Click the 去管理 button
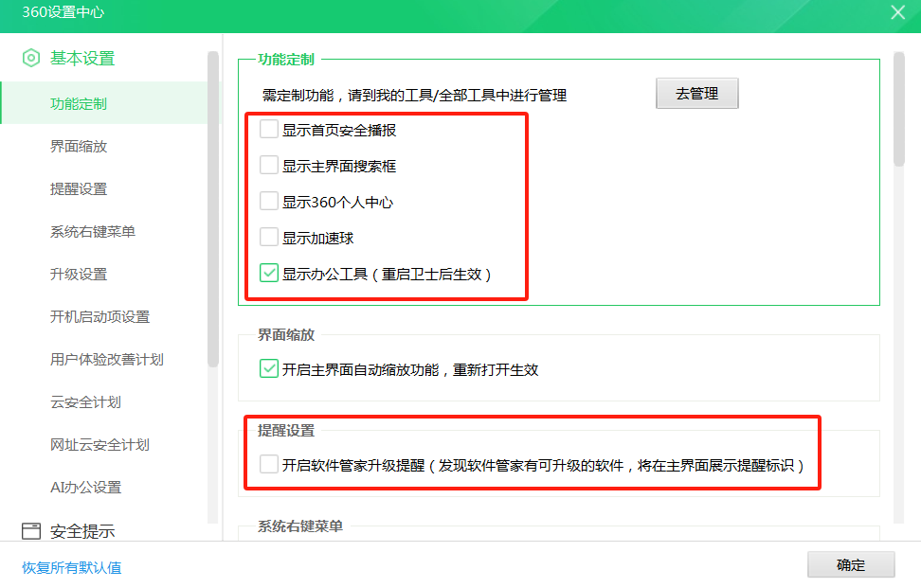The image size is (921, 588). (697, 94)
